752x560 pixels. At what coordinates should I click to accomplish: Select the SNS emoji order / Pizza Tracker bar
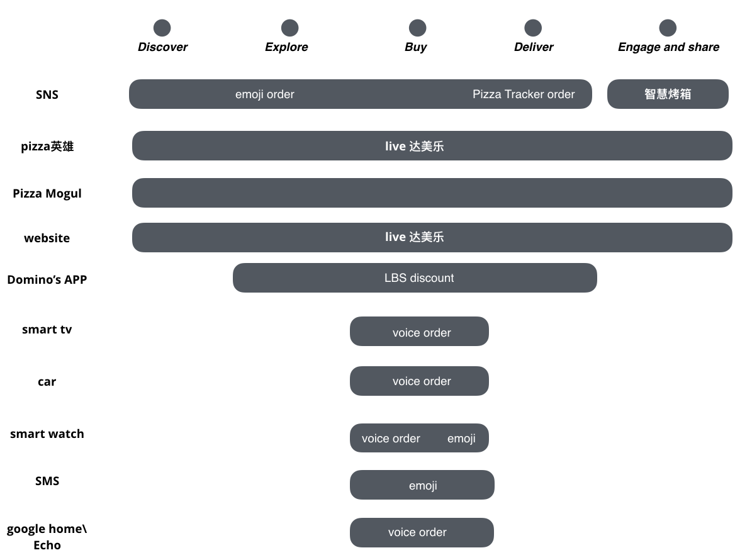click(361, 94)
